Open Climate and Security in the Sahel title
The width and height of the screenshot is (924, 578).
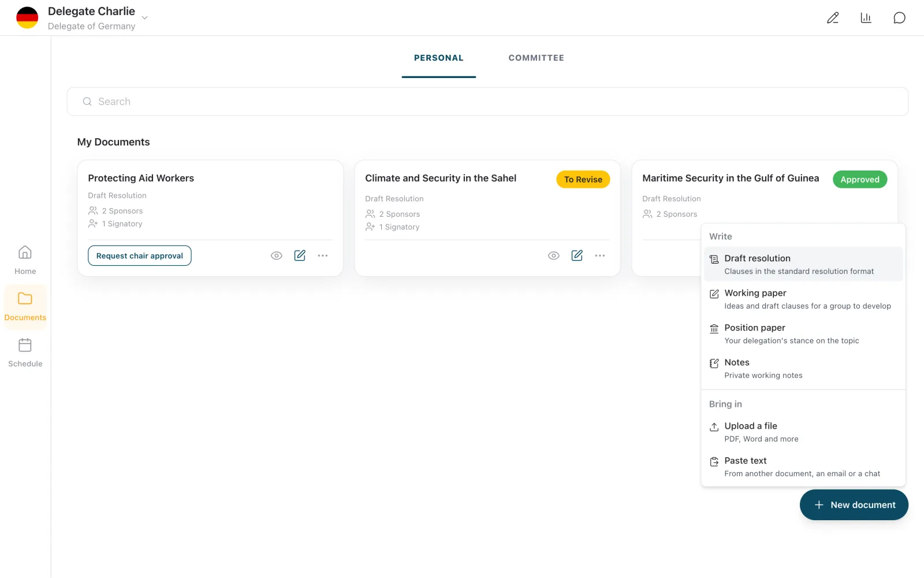(441, 178)
